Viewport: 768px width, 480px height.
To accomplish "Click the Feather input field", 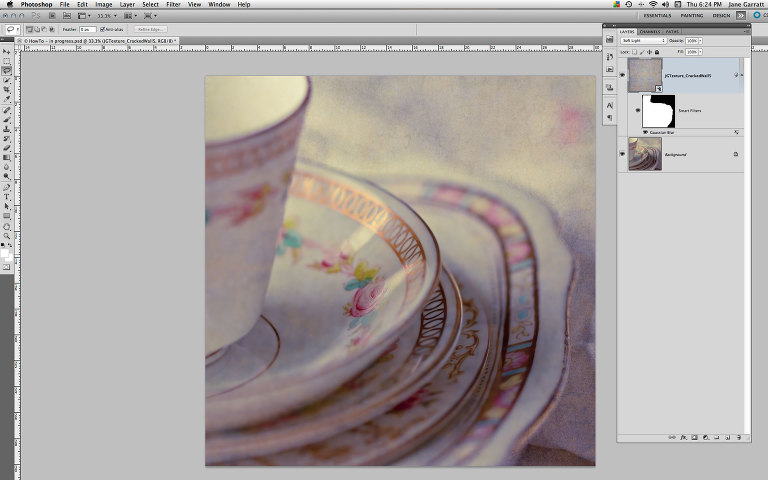I will point(88,29).
